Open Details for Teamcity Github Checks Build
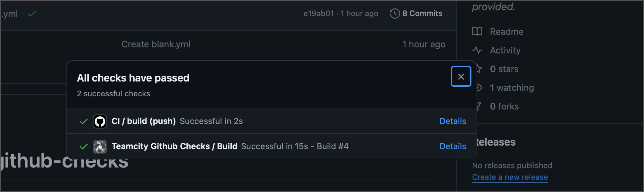 pos(452,146)
